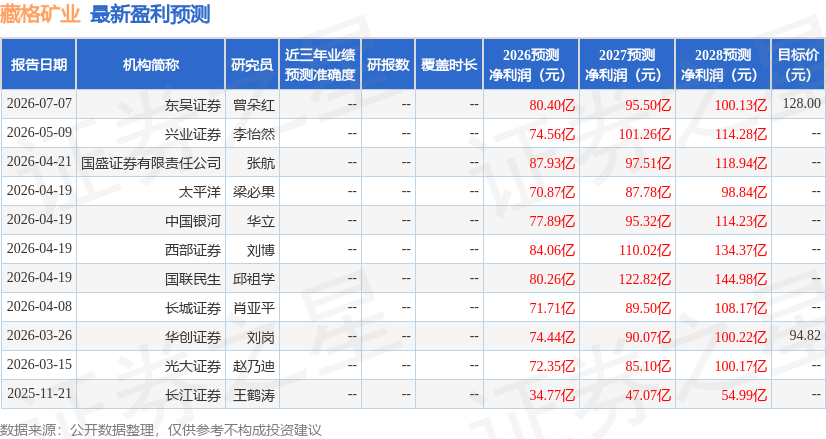Click the 128.00 target price value

pos(801,103)
